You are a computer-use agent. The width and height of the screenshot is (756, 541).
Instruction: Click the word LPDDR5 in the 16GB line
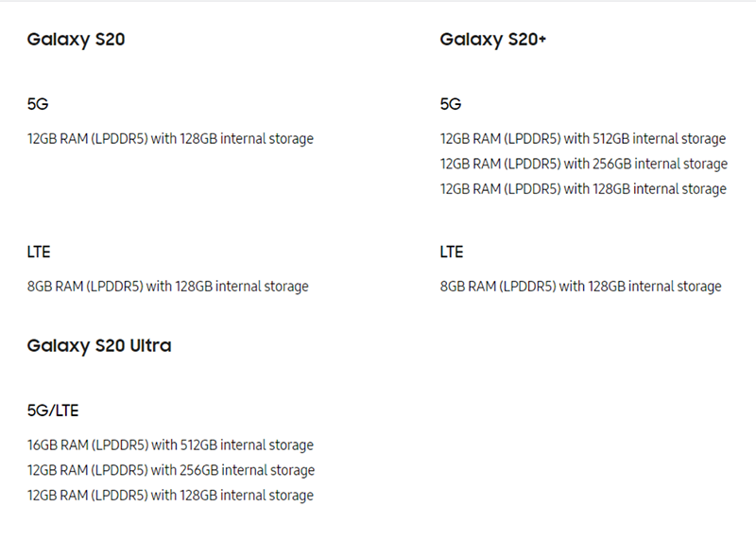[x=120, y=445]
